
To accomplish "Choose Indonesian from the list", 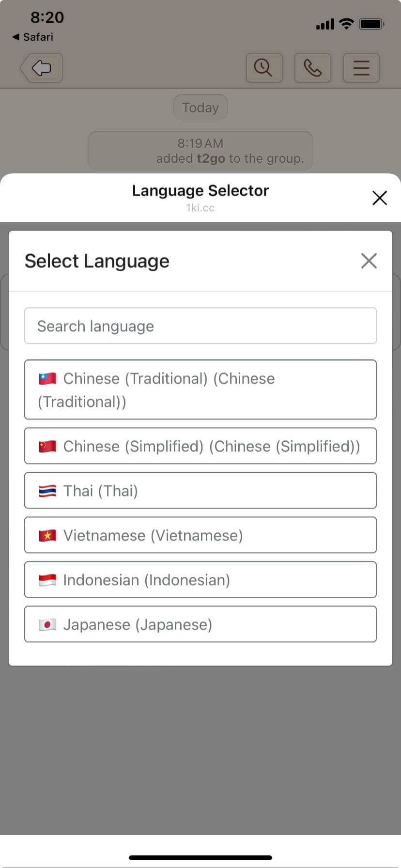I will pyautogui.click(x=200, y=580).
